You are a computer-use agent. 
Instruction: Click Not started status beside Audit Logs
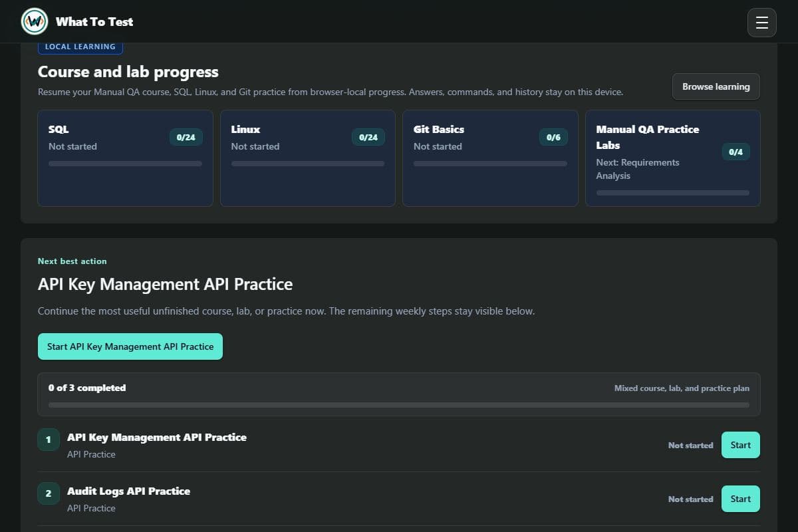coord(690,499)
